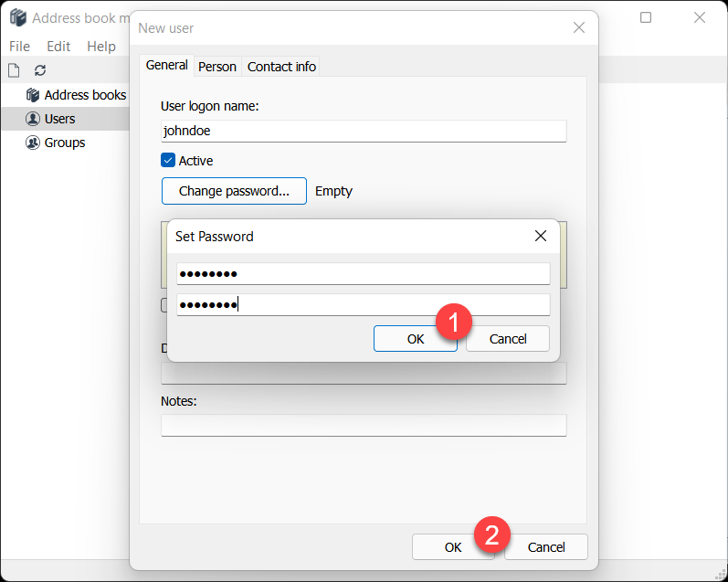Click the refresh toolbar icon

40,70
